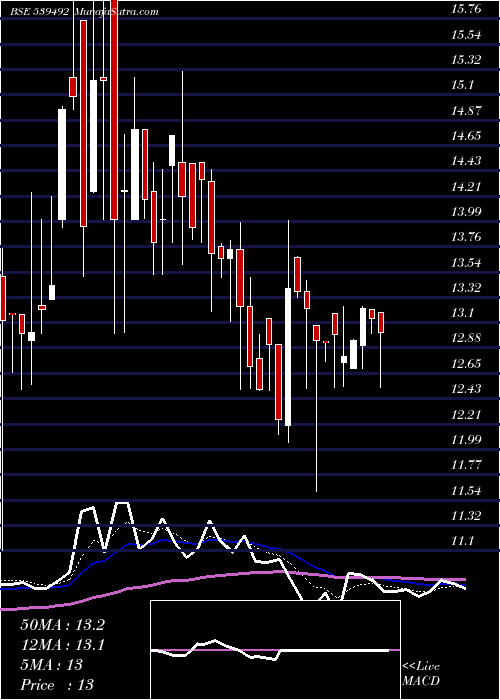Click the 14.21 price axis label
The width and height of the screenshot is (500, 700).
pyautogui.click(x=466, y=186)
